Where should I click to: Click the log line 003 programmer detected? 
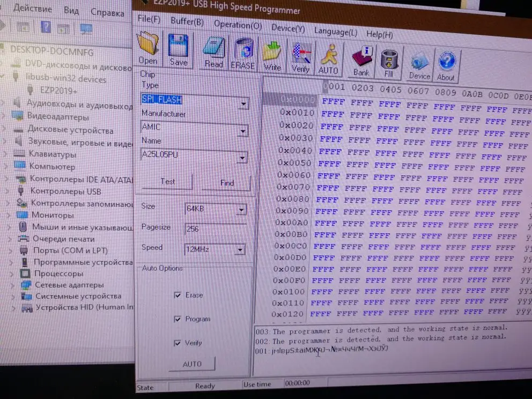pyautogui.click(x=381, y=329)
